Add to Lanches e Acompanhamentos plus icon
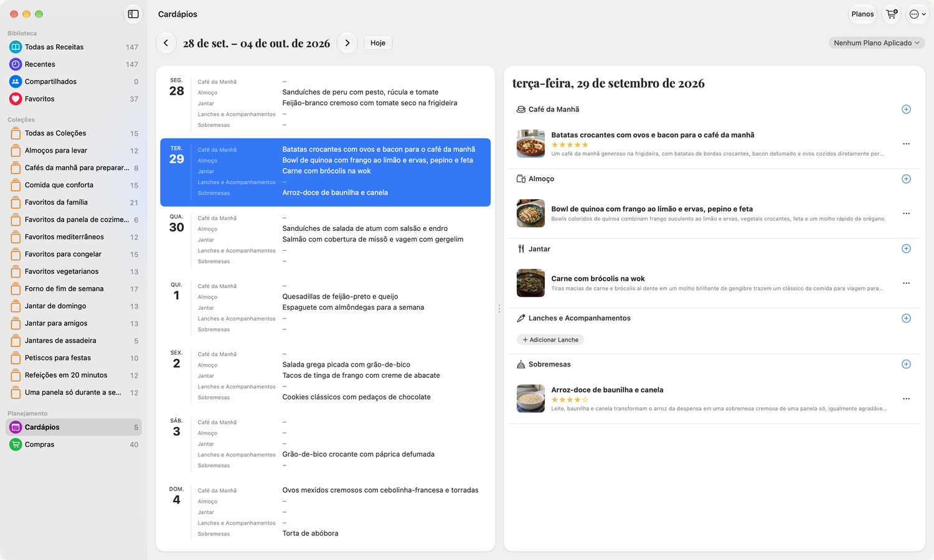This screenshot has width=934, height=560. 906,319
